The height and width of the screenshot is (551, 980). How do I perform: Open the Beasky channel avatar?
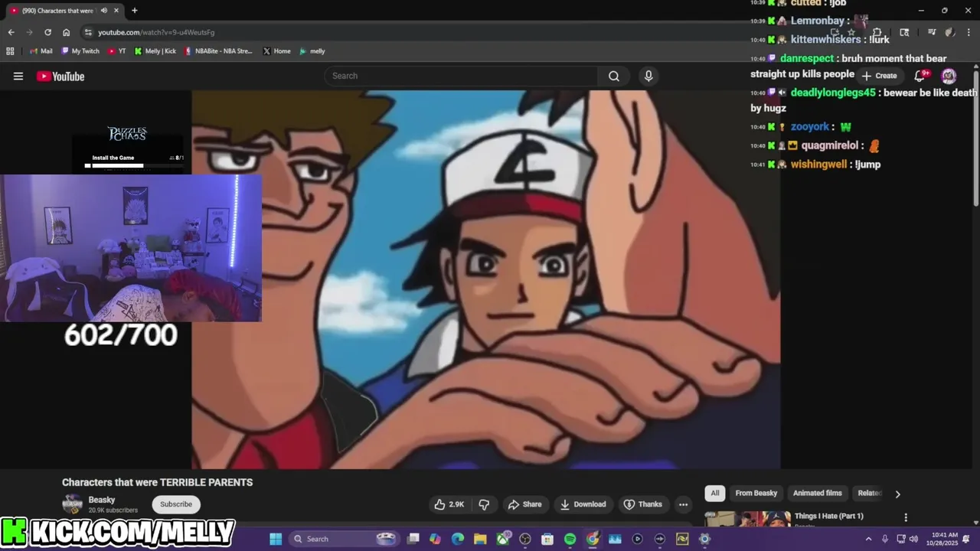72,504
